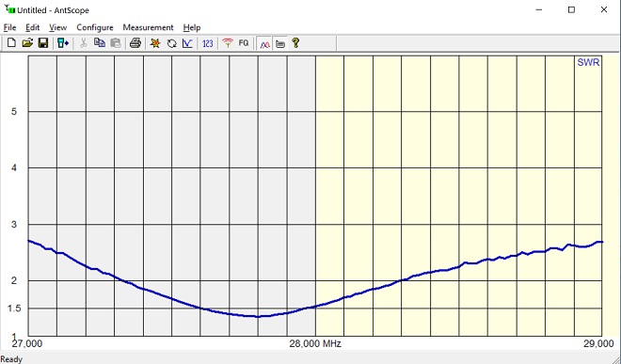Start a single scan with the spark icon

[155, 43]
